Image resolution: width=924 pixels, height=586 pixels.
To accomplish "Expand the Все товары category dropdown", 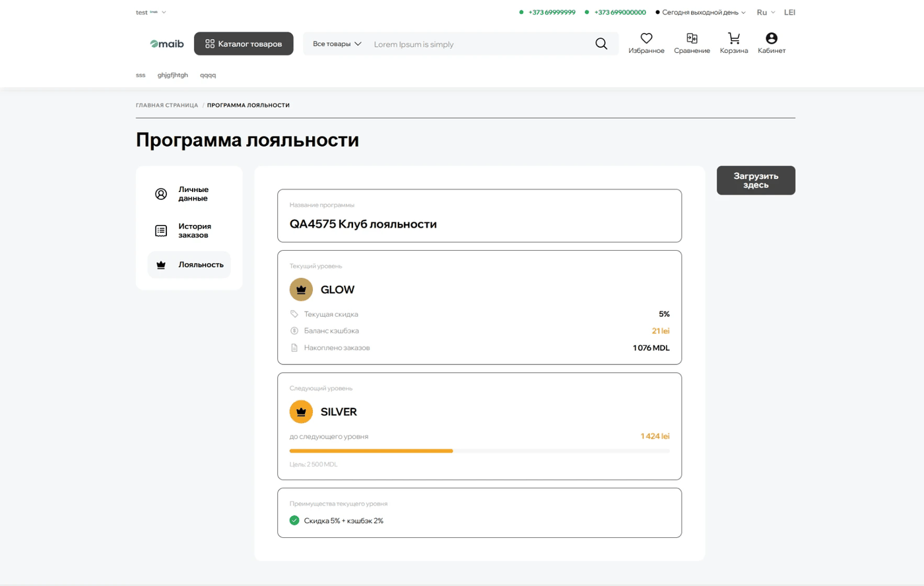I will tap(337, 44).
